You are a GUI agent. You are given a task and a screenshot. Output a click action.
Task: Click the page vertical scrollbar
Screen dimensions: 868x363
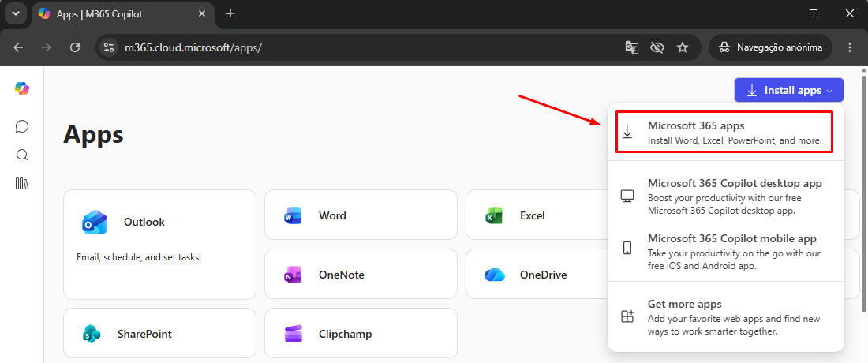[864, 193]
